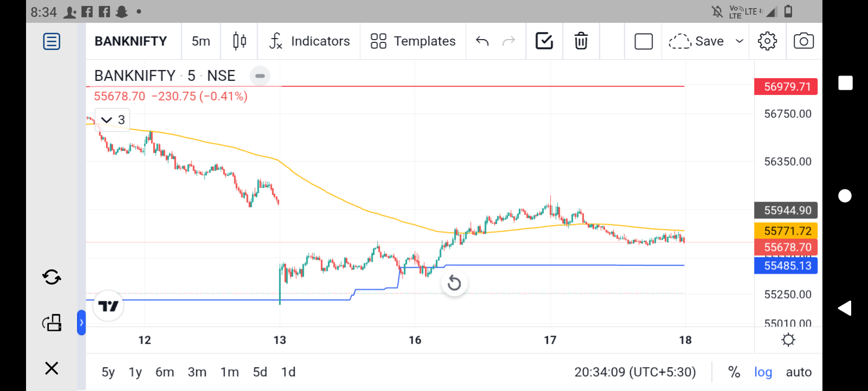868x391 pixels.
Task: Click the refresh sync icon in sidebar
Action: [52, 278]
